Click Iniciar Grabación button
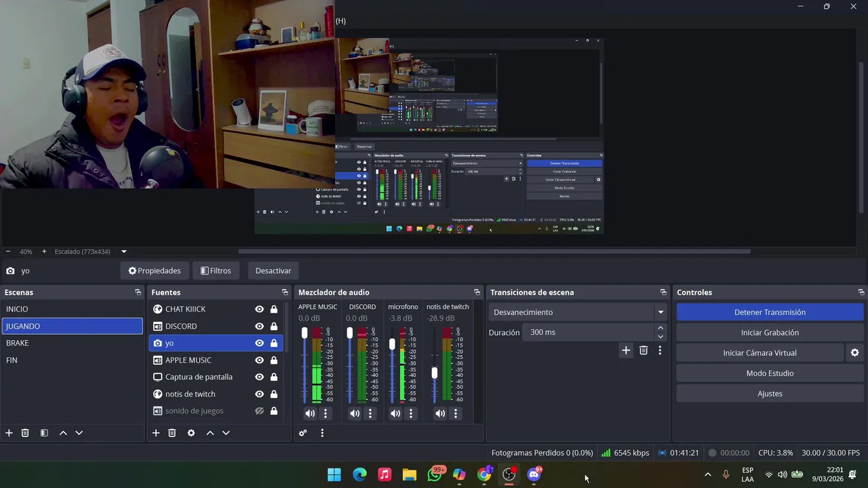The height and width of the screenshot is (488, 868). point(770,333)
